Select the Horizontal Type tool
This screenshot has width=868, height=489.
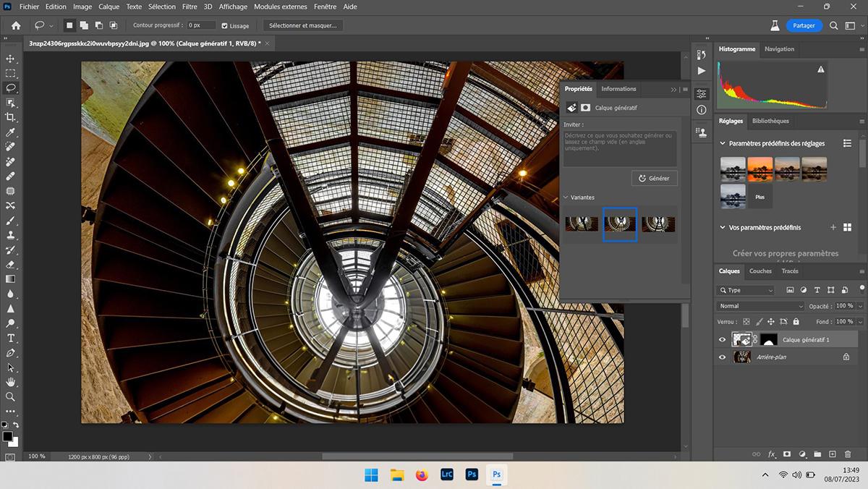(x=10, y=338)
